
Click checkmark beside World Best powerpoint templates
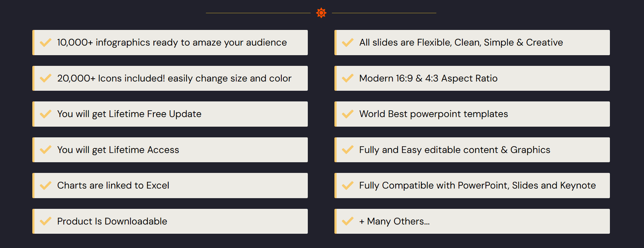click(x=347, y=114)
